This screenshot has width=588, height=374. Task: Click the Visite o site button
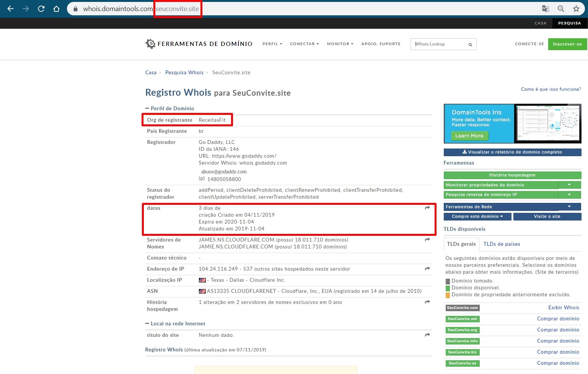(x=547, y=217)
